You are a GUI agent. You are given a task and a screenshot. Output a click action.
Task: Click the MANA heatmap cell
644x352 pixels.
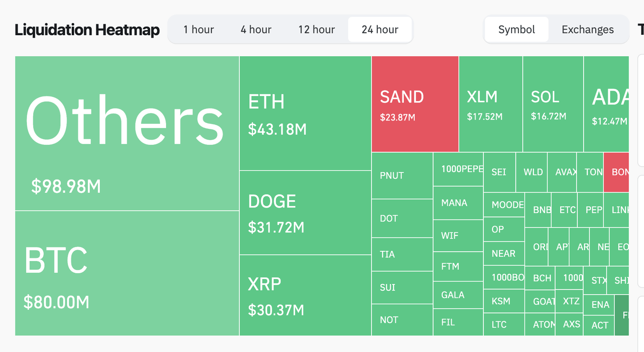point(458,203)
